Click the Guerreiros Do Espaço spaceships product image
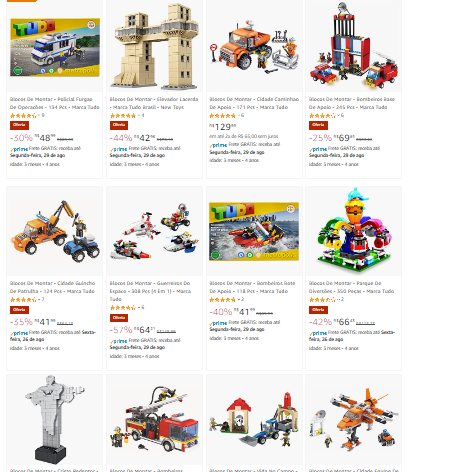The image size is (455, 472). click(x=154, y=231)
